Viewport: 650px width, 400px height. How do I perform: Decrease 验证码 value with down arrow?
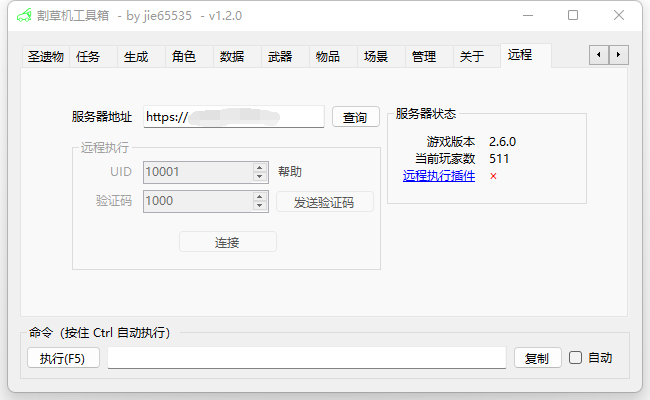(x=260, y=206)
